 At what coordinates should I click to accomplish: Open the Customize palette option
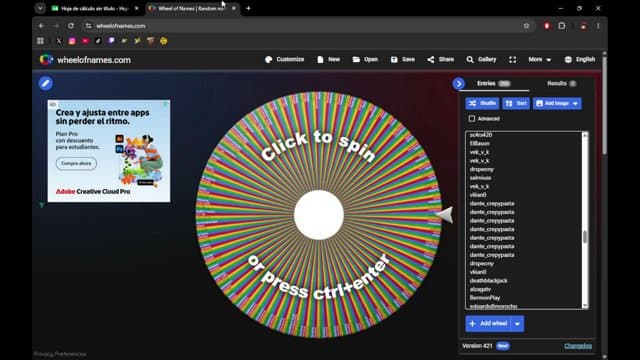284,60
